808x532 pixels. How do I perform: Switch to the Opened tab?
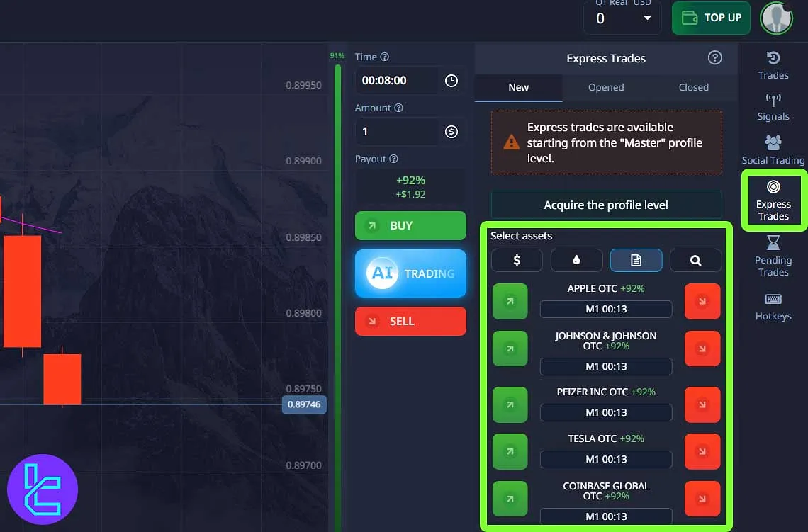click(x=606, y=87)
